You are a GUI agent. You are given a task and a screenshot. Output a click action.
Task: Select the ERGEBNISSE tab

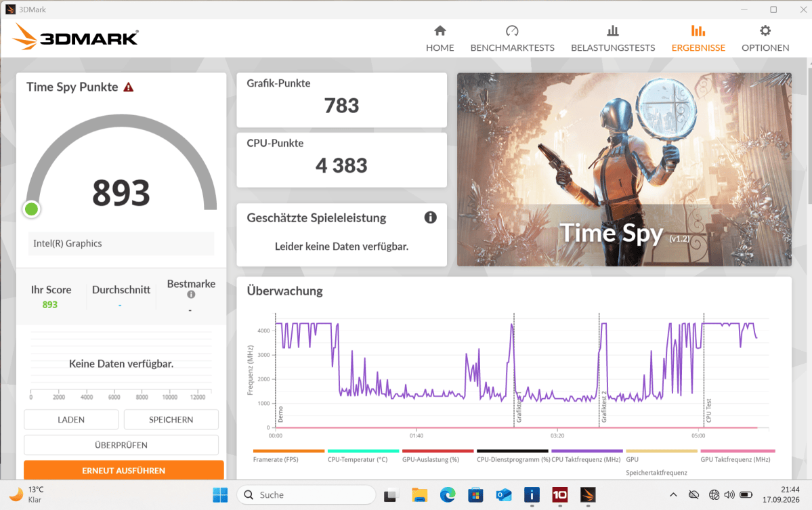click(698, 39)
